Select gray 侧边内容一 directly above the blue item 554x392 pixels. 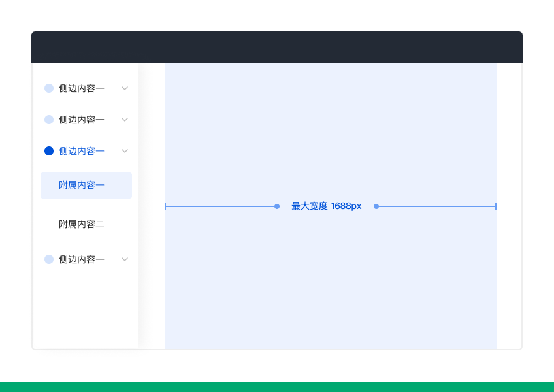pos(81,120)
